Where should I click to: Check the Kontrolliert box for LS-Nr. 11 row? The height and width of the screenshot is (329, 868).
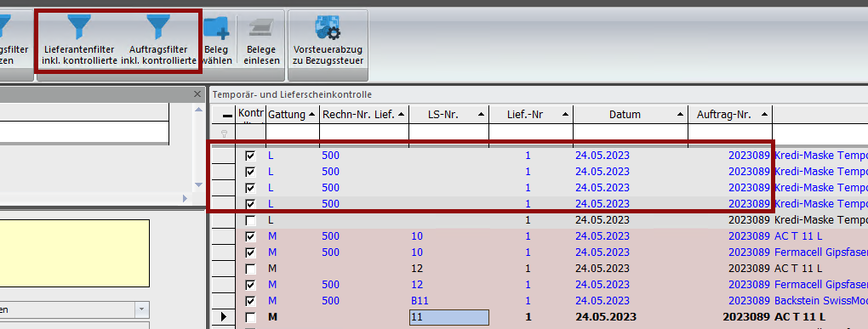pos(251,318)
